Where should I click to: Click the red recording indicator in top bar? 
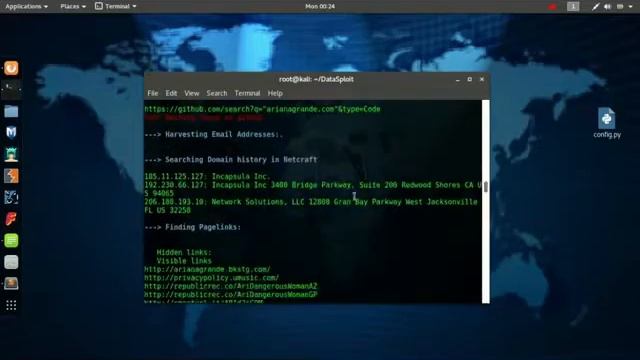coord(552,7)
